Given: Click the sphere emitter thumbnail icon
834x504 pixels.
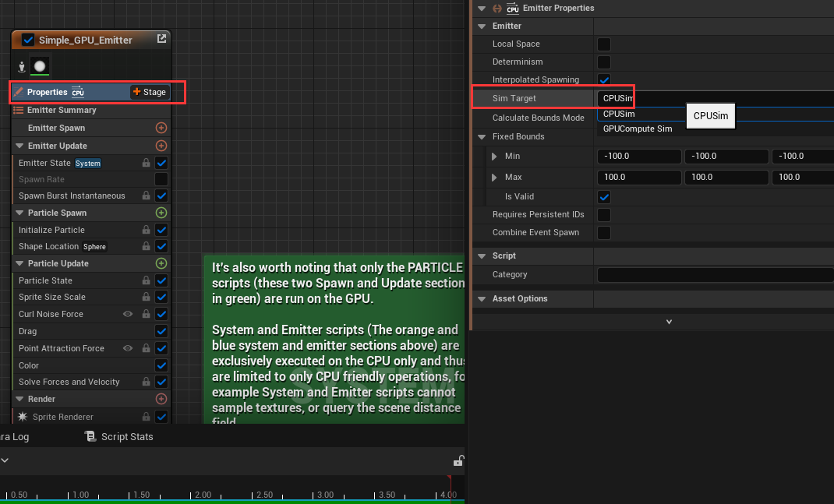Looking at the screenshot, I should (40, 67).
